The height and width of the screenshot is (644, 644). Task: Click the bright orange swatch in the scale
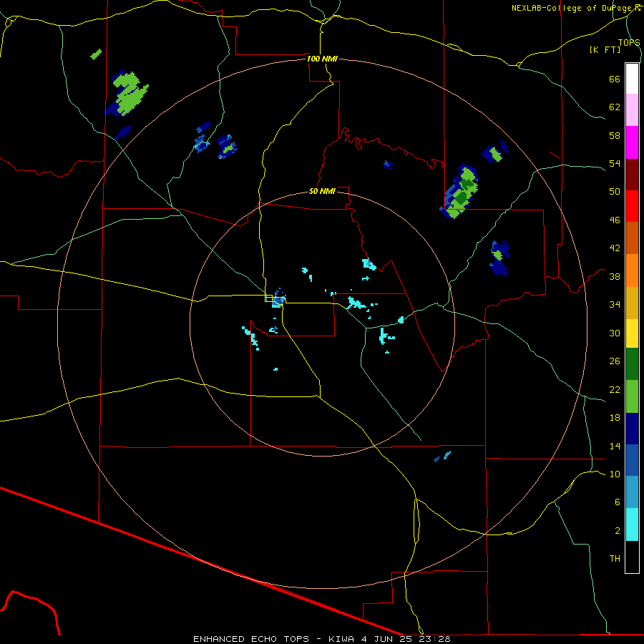[x=632, y=270]
